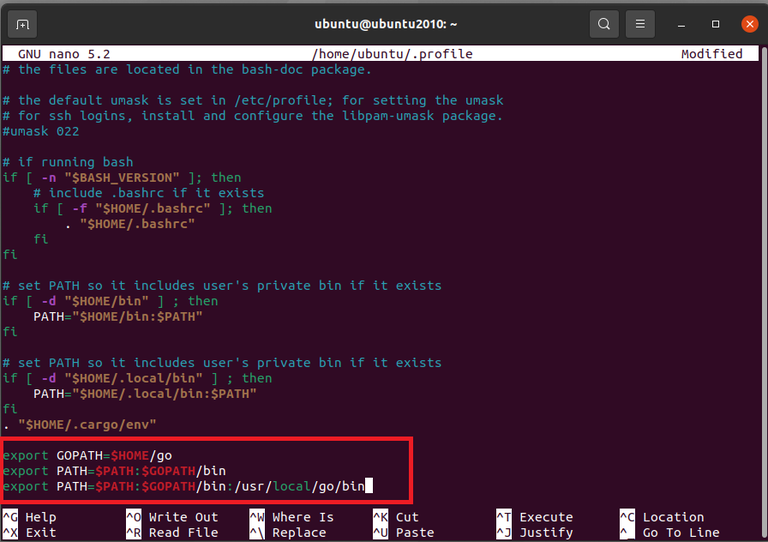Click the ^J Justify shortcut

click(x=534, y=532)
